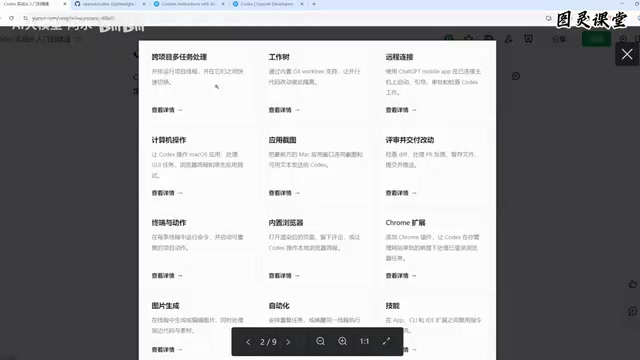Click the comment bubble icon at right edge
The image size is (640, 360).
pos(632,311)
